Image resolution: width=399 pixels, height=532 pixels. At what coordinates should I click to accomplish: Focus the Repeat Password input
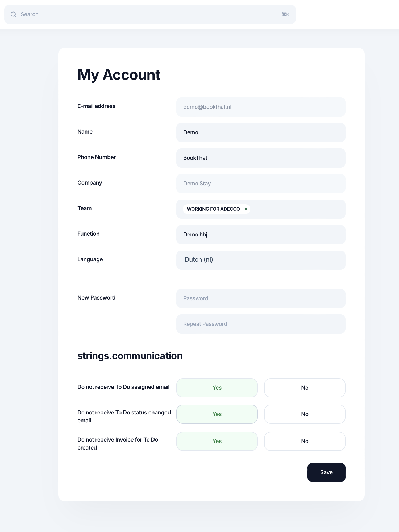coord(261,324)
